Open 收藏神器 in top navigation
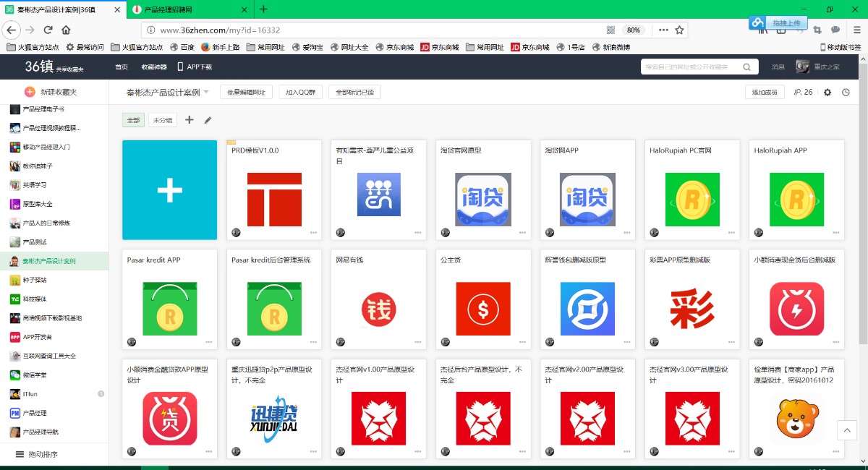 [154, 67]
